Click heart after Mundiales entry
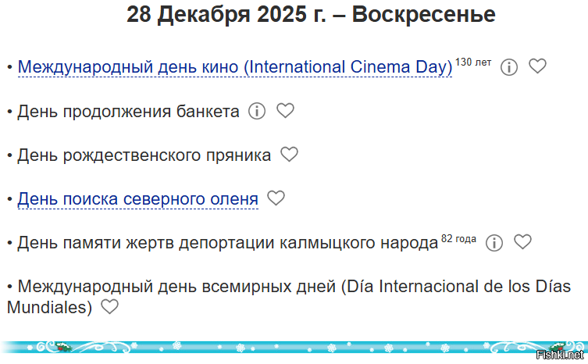The width and height of the screenshot is (588, 364). pos(110,306)
